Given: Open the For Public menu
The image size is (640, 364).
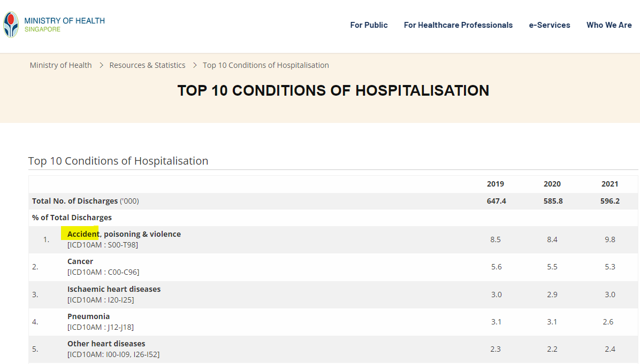Looking at the screenshot, I should click(x=369, y=25).
